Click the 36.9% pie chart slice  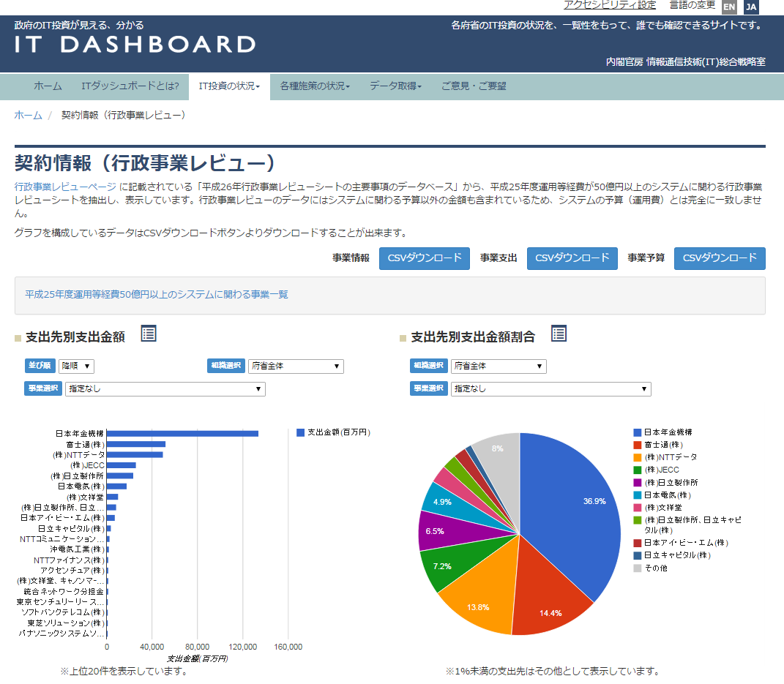click(571, 505)
